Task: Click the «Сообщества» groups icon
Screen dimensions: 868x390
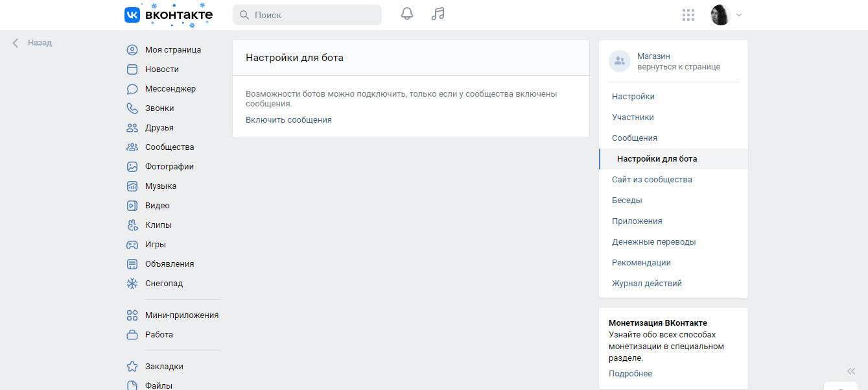Action: [x=132, y=147]
